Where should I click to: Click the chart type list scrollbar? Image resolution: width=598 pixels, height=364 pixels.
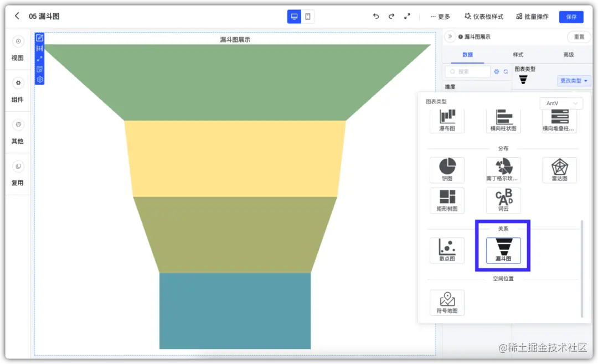[581, 269]
